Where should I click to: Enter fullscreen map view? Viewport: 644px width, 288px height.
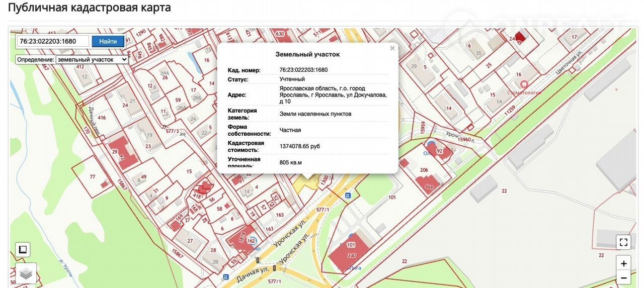click(x=623, y=242)
